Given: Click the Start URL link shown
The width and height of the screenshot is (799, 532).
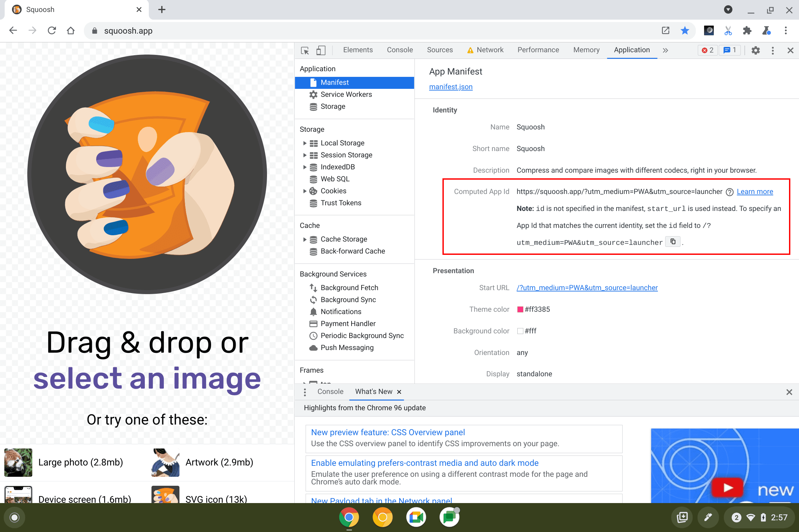Looking at the screenshot, I should click(587, 287).
